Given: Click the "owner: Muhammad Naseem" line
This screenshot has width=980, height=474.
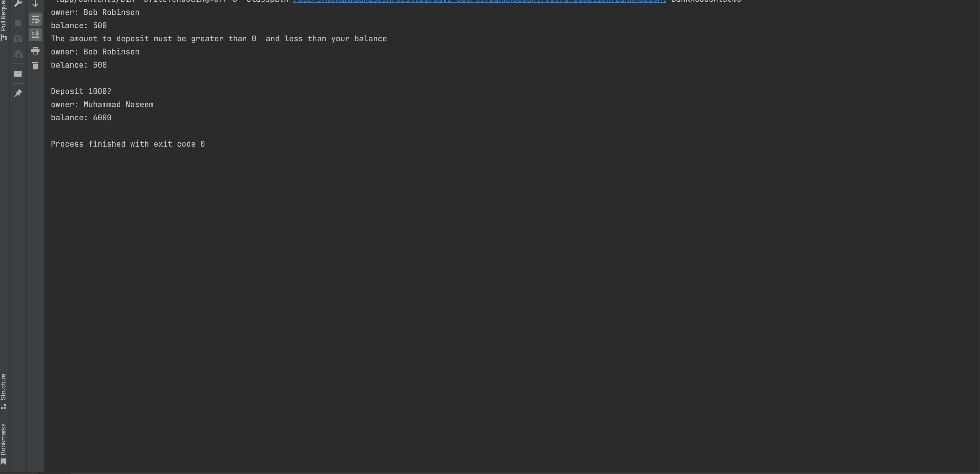Looking at the screenshot, I should pyautogui.click(x=102, y=105).
